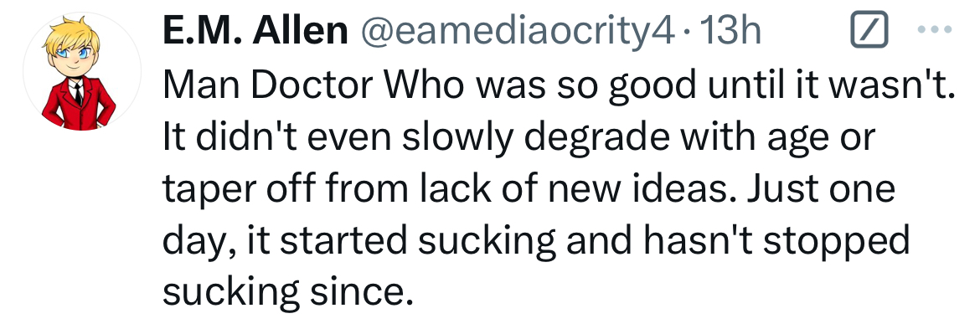Click the line starting "day, it started sucking"
980x329 pixels.
pyautogui.click(x=535, y=241)
